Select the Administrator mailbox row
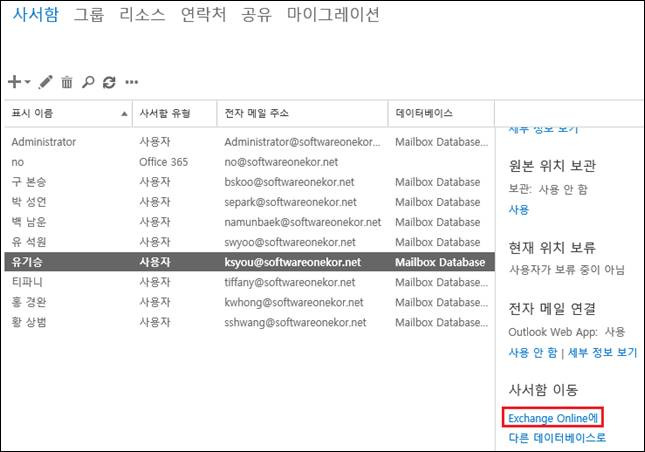645x452 pixels. [x=249, y=142]
